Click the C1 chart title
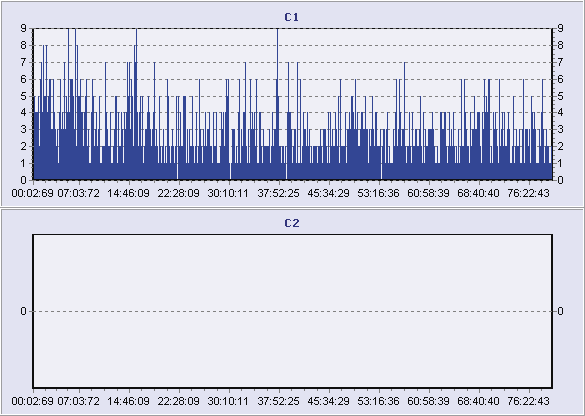This screenshot has width=585, height=416. click(x=291, y=17)
